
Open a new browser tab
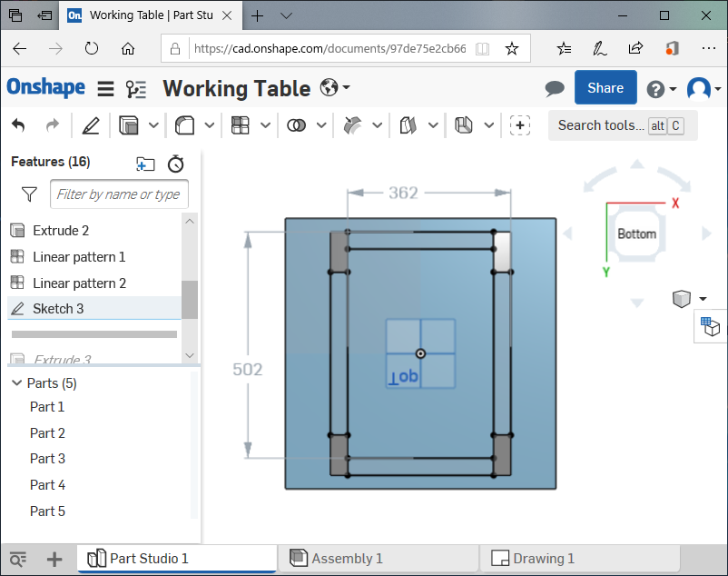click(257, 15)
